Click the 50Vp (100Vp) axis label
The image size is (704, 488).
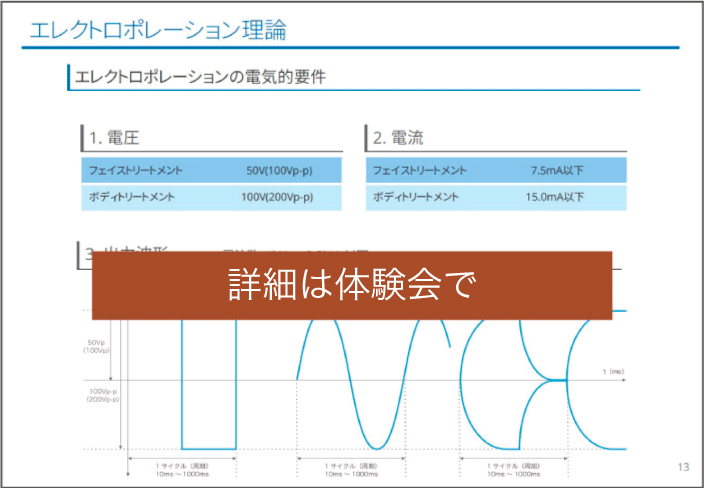click(x=97, y=347)
